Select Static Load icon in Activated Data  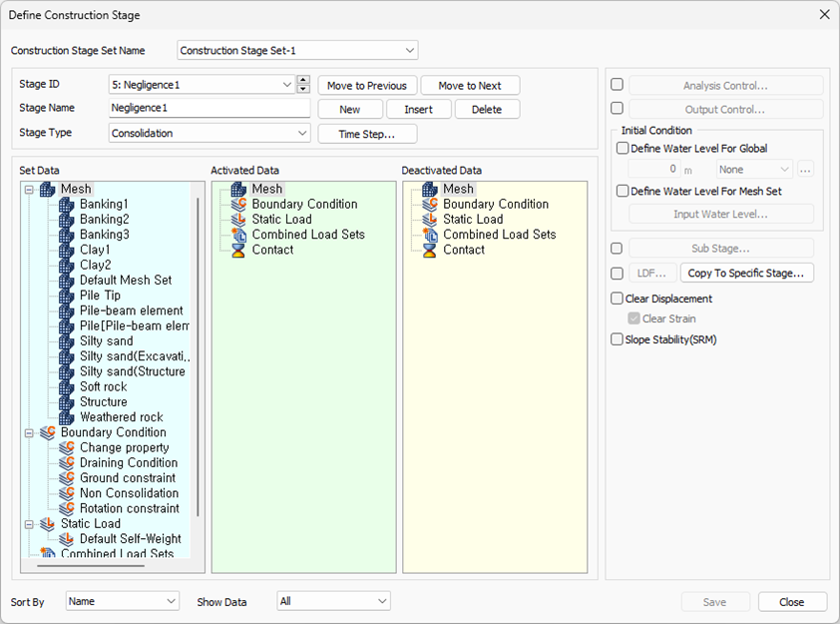[x=238, y=220]
